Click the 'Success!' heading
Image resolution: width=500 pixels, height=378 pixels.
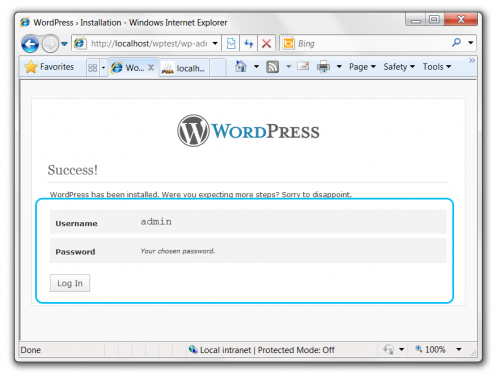pos(73,170)
